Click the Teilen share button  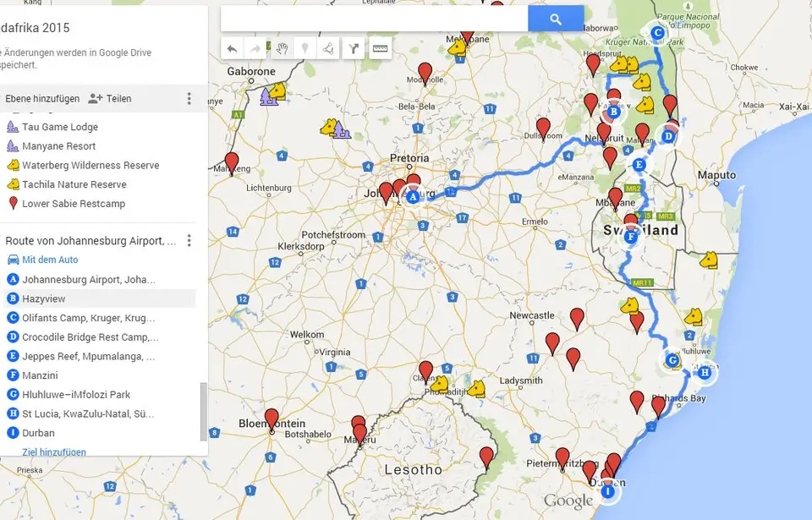coord(110,98)
